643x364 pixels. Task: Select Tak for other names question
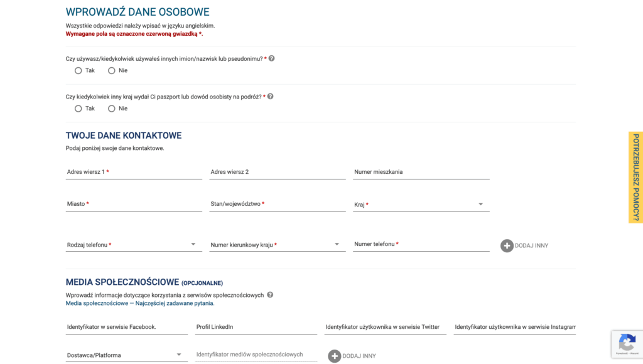(78, 71)
